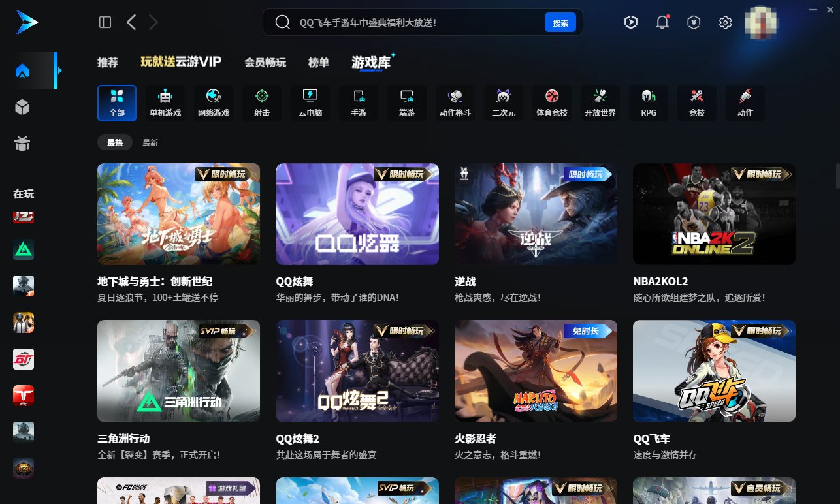The width and height of the screenshot is (840, 504).
Task: Click the vertical scrollbar thumb
Action: (x=837, y=176)
